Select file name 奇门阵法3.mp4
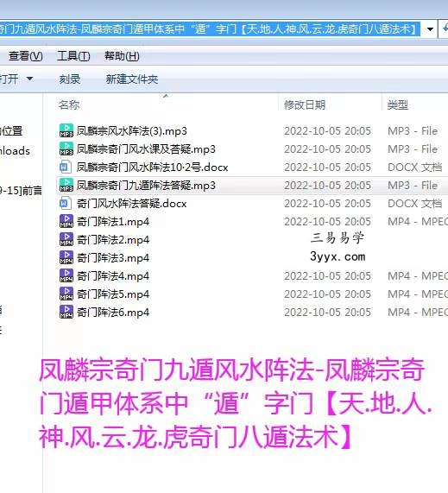448x493 pixels. [113, 258]
